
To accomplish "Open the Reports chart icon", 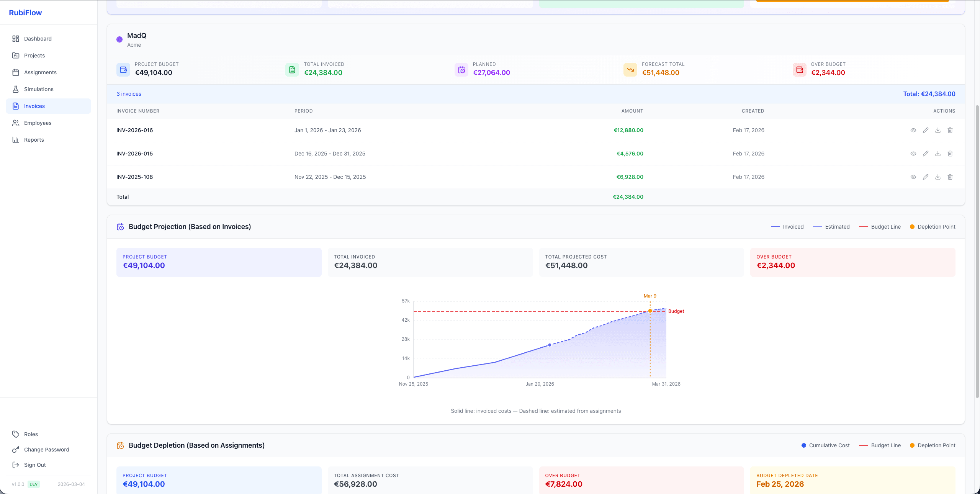I will coord(16,139).
